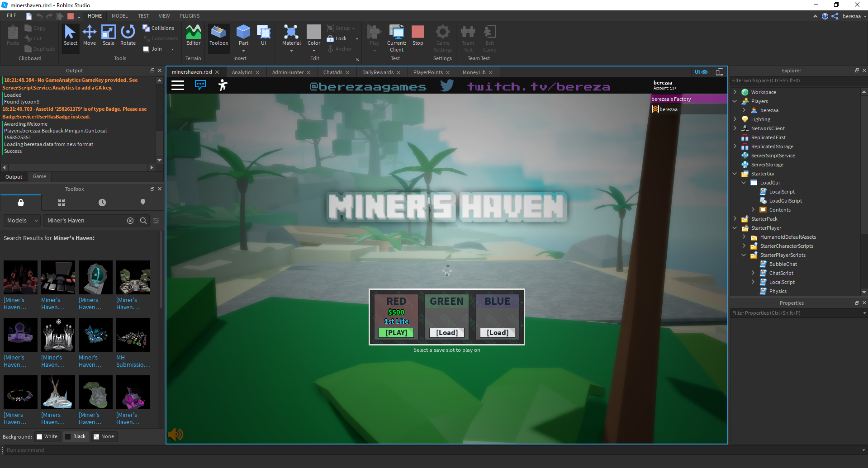
Task: Set Toolbox background to None
Action: 104,436
